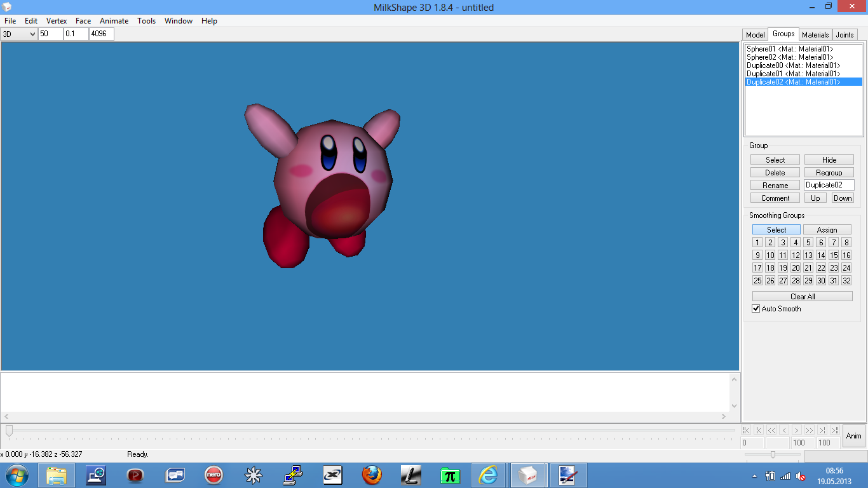Jump to first animation frame button

pos(746,430)
